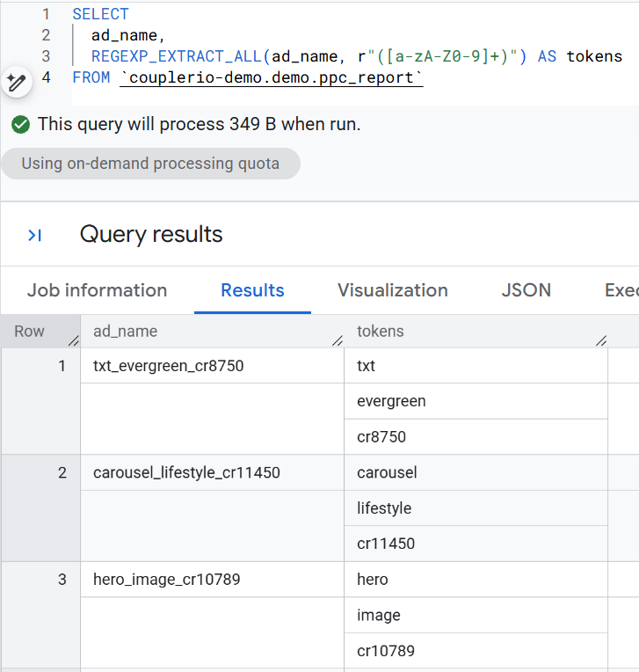Screen dimensions: 639x672
Task: Click the green query validation checkmark
Action: (x=20, y=125)
